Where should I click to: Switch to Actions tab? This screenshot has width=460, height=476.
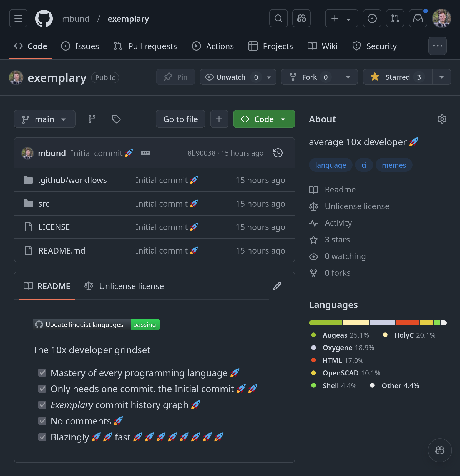click(x=213, y=46)
